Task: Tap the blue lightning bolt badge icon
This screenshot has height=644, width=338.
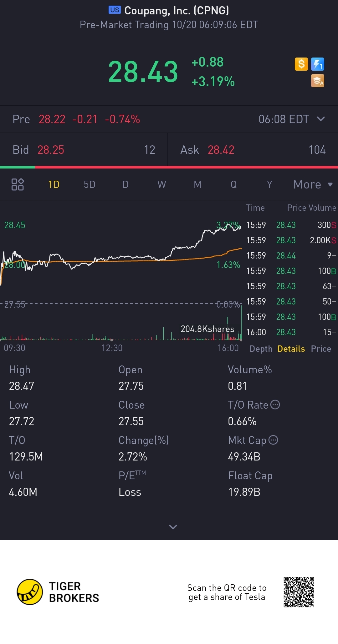Action: coord(318,64)
